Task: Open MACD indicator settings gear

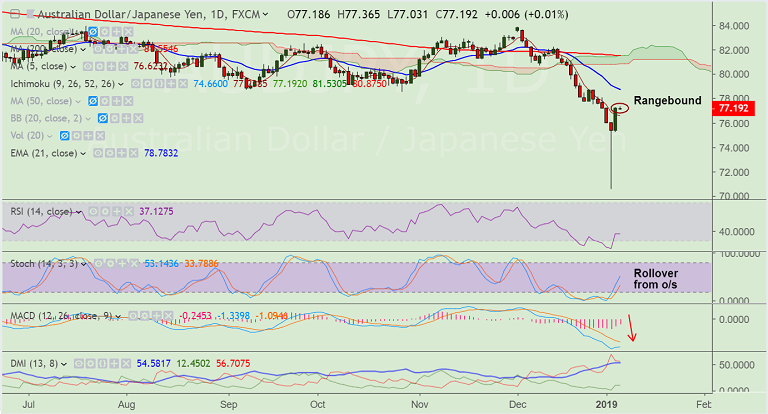Action: coord(144,316)
